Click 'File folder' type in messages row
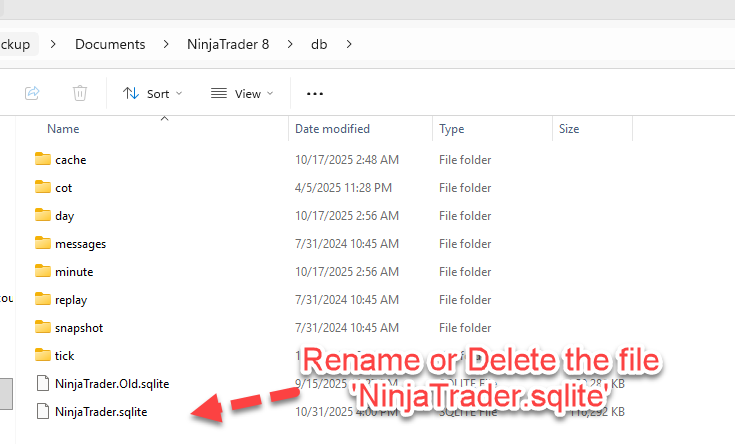The height and width of the screenshot is (444, 735). point(465,244)
